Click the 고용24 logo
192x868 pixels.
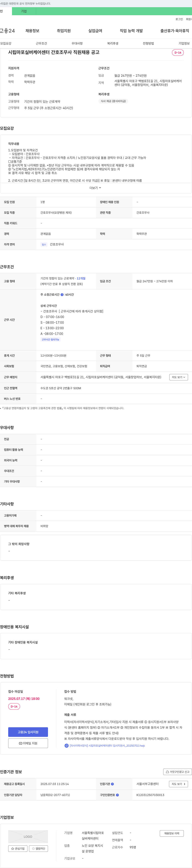pyautogui.click(x=7, y=31)
